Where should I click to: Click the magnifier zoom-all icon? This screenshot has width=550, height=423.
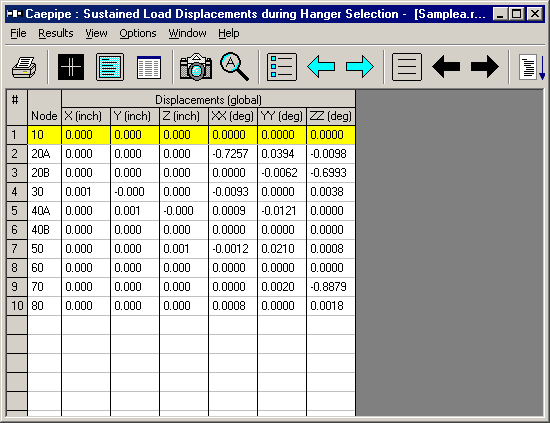(234, 66)
